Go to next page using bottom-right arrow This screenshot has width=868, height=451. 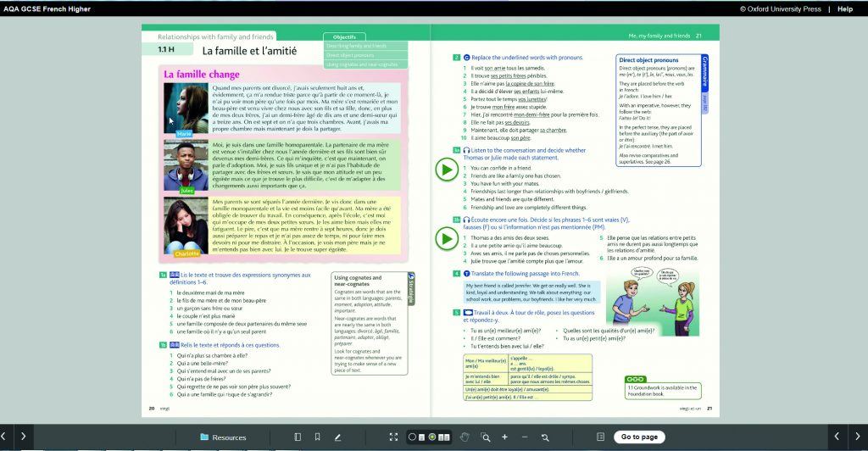click(857, 437)
